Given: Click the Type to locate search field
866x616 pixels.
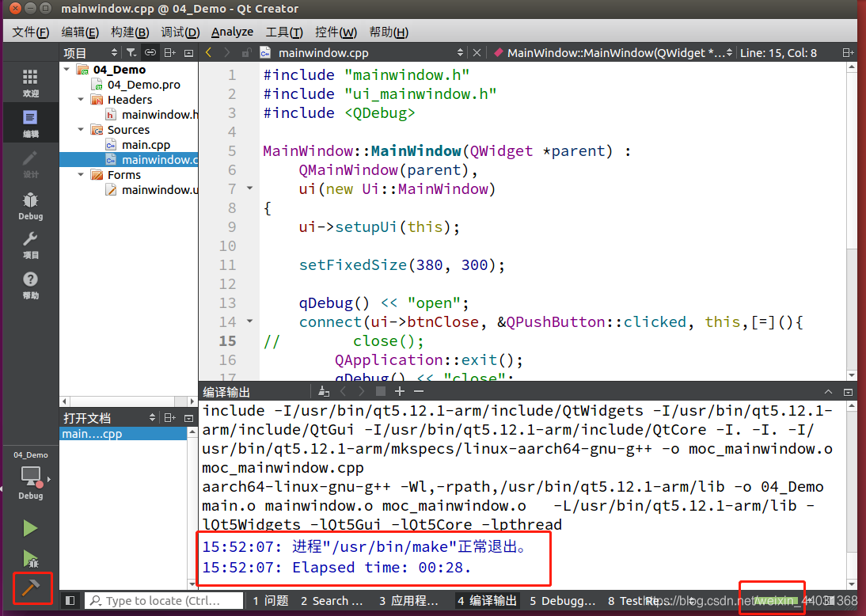Looking at the screenshot, I should [164, 601].
